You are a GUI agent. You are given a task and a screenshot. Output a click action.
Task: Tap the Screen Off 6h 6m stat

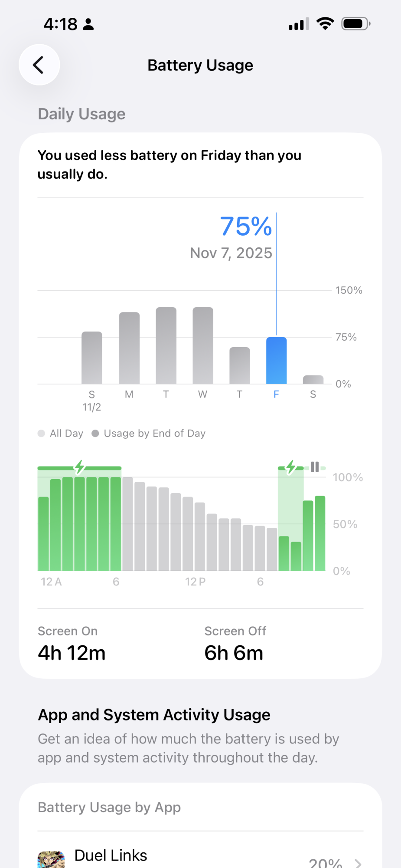click(x=235, y=644)
